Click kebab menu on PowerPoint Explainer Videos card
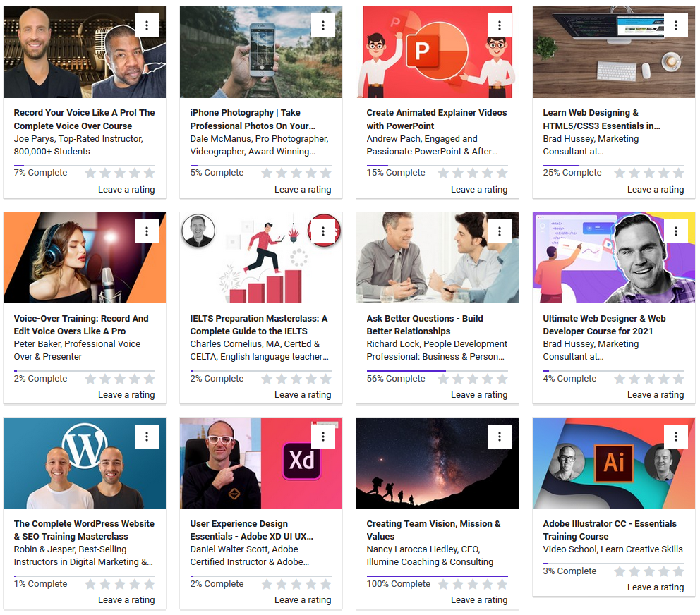Image resolution: width=700 pixels, height=615 pixels. click(500, 25)
